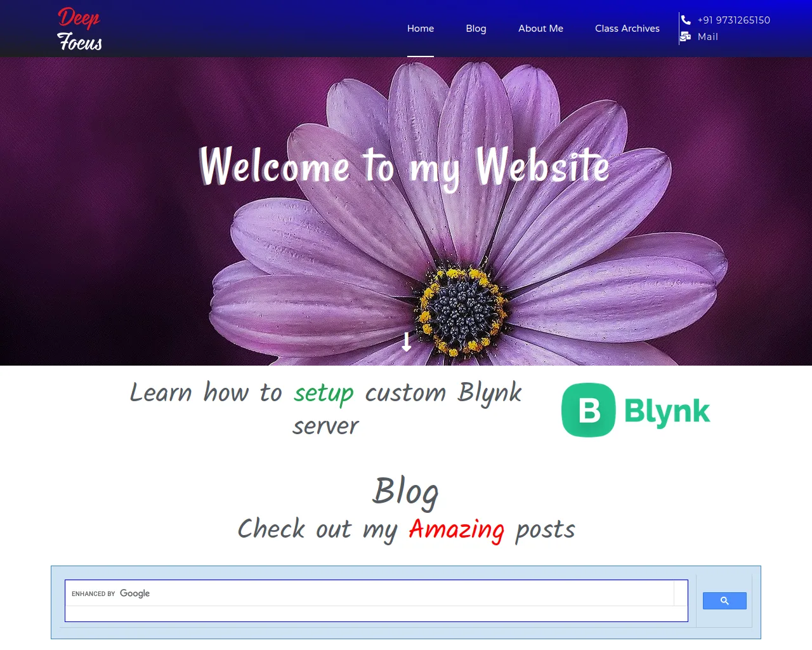This screenshot has width=812, height=650.
Task: Focus the Google enhanced search field
Action: tap(370, 594)
